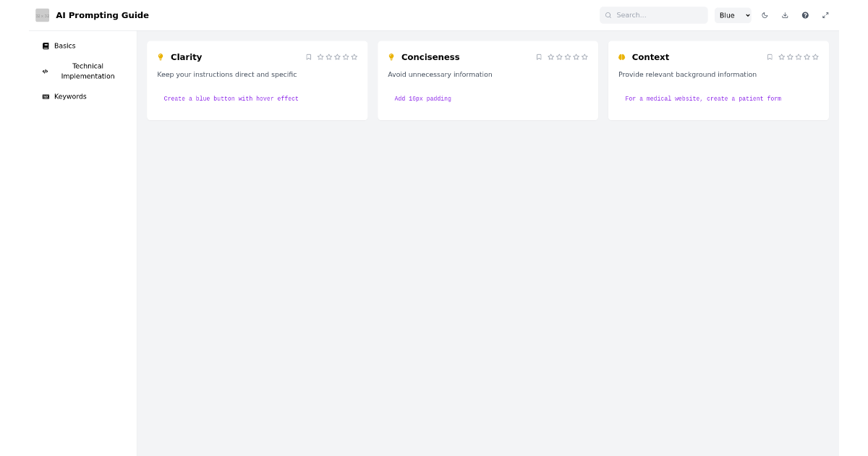The image size is (868, 456).
Task: Enter fullscreen with the expand arrows icon
Action: [825, 14]
